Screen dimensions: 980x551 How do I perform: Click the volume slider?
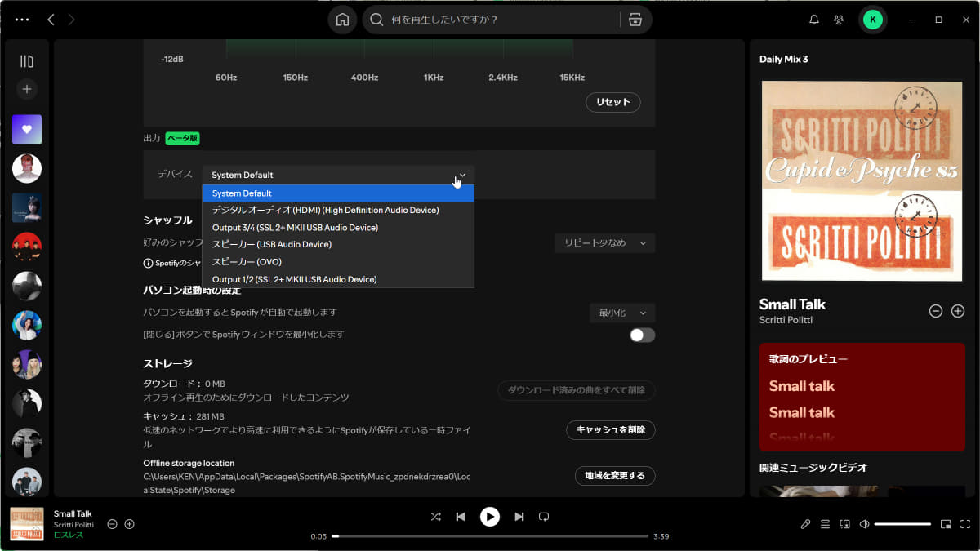902,524
